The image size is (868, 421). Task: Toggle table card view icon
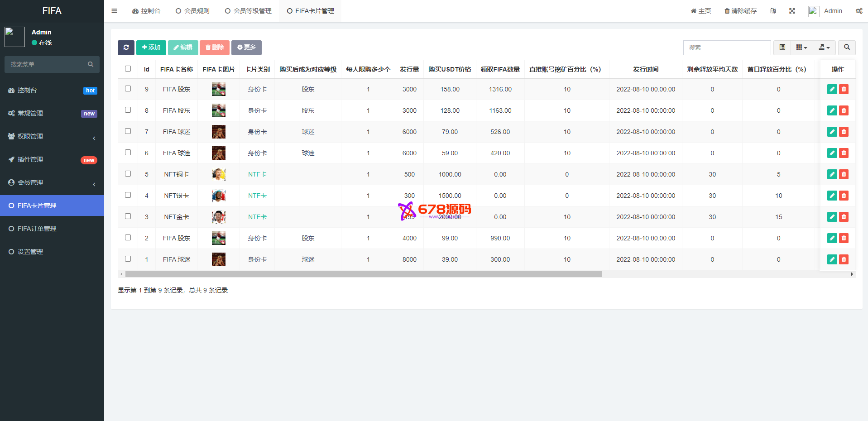pos(782,48)
